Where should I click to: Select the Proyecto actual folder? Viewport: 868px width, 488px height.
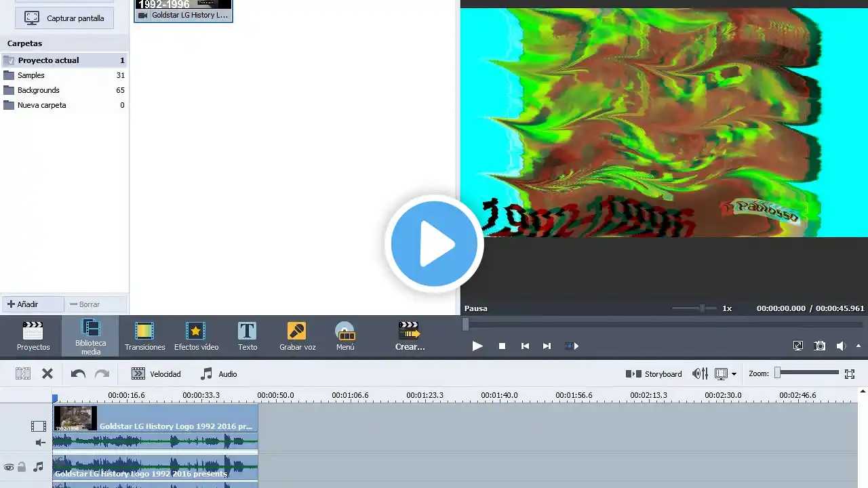click(x=64, y=60)
